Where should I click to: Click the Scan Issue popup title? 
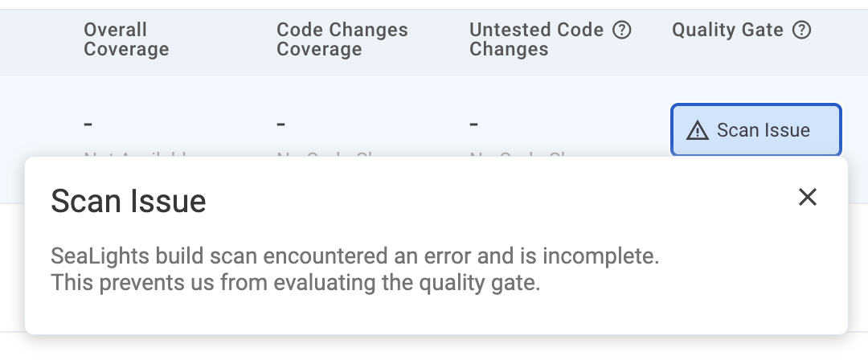point(129,201)
